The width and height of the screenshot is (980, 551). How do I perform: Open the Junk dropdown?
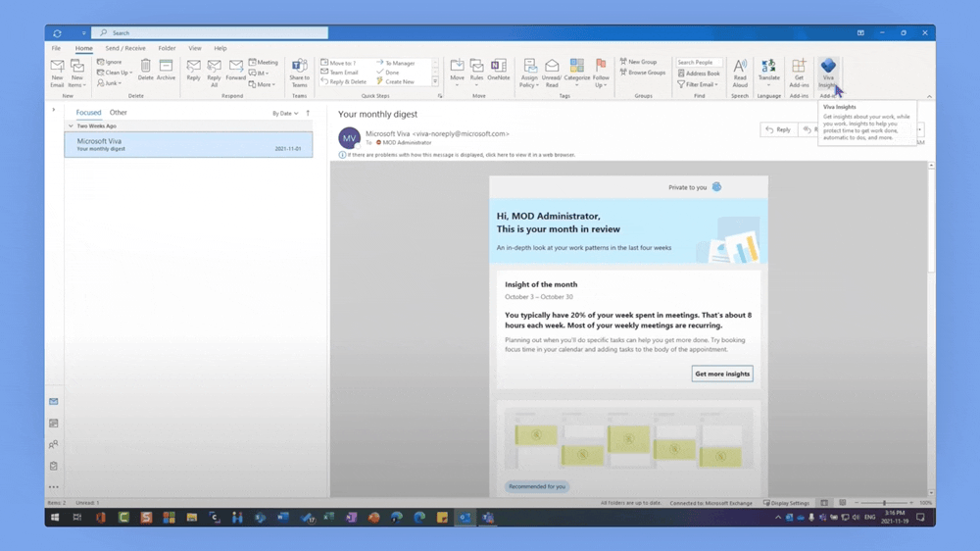click(110, 83)
